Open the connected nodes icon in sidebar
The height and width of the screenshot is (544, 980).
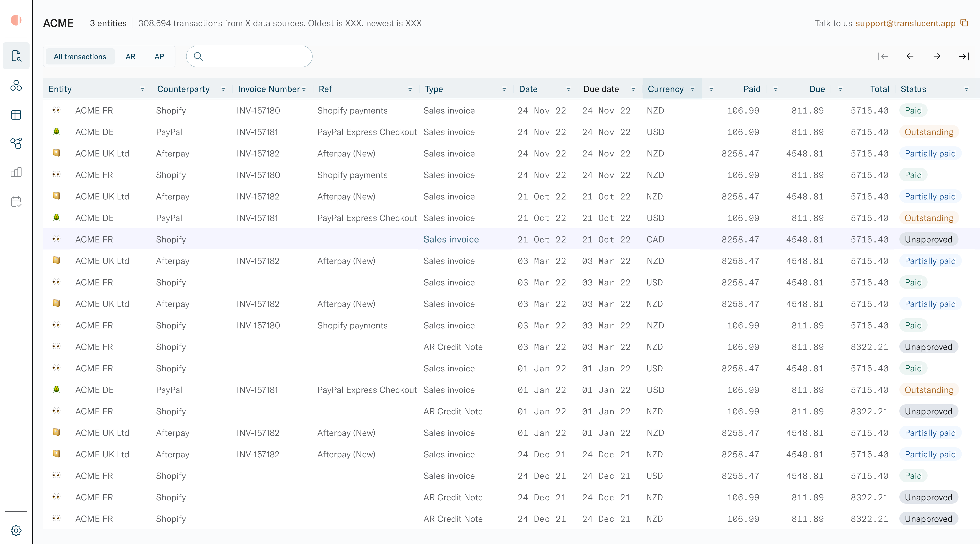coord(16,143)
